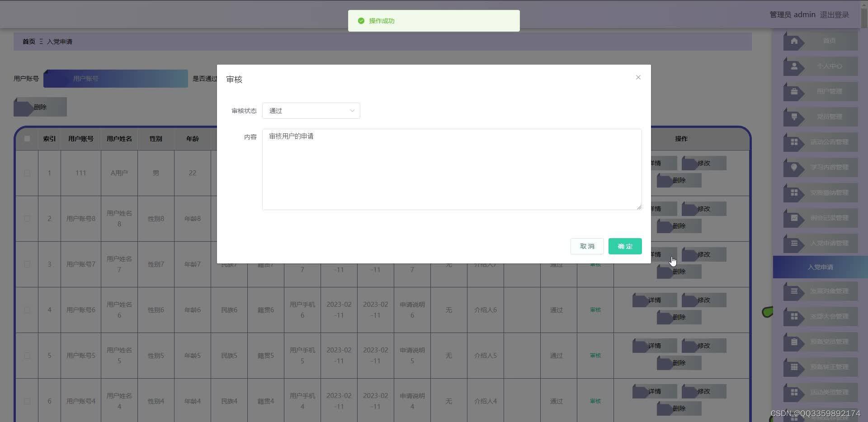Close the 审核 dialog with the X
Image resolution: width=868 pixels, height=422 pixels.
click(x=638, y=77)
